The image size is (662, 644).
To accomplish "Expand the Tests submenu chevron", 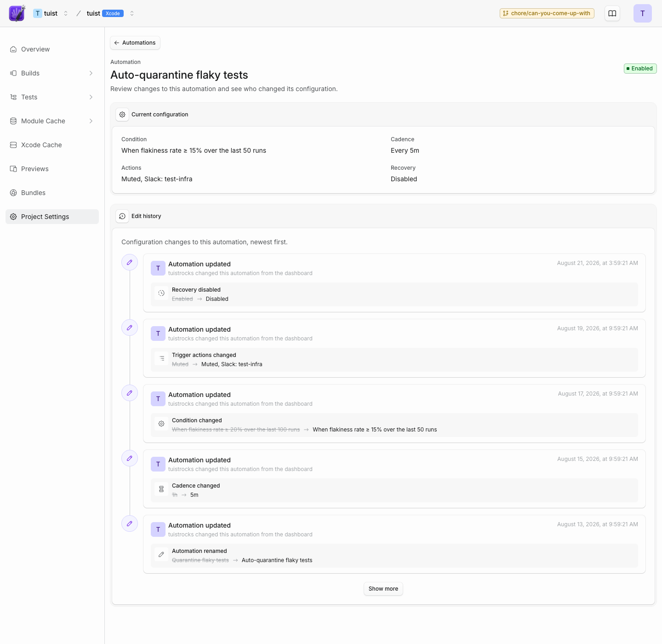I will pyautogui.click(x=91, y=97).
